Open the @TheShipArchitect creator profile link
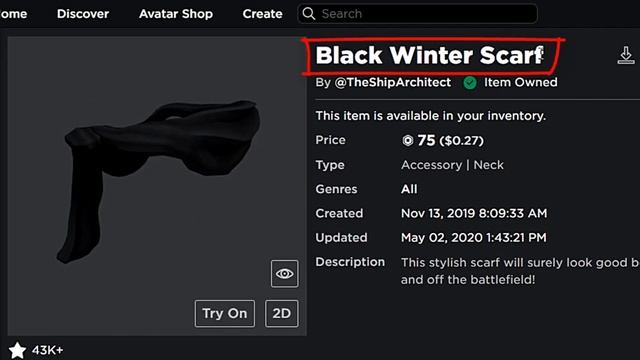The height and width of the screenshot is (360, 640). click(x=393, y=82)
